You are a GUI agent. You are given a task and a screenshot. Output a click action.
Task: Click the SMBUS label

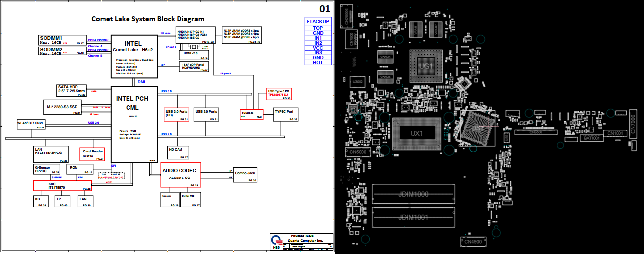(x=57, y=178)
